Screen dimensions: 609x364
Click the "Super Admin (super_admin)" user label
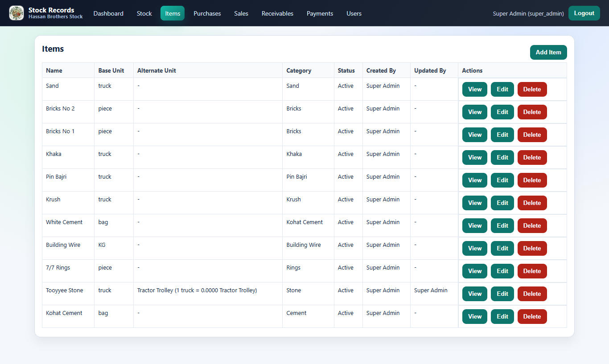(x=528, y=13)
